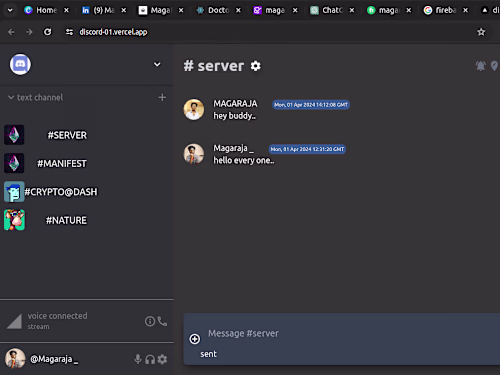Add a new text channel with plus

(162, 97)
